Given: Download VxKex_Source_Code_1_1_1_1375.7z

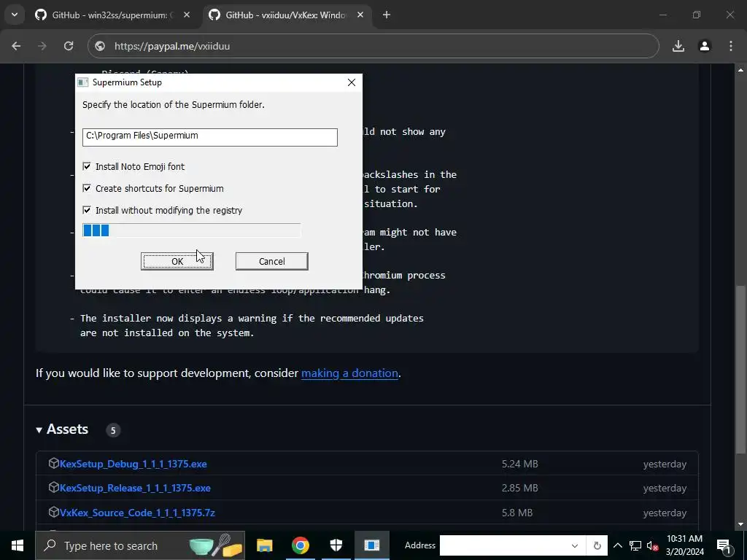Looking at the screenshot, I should 138,513.
